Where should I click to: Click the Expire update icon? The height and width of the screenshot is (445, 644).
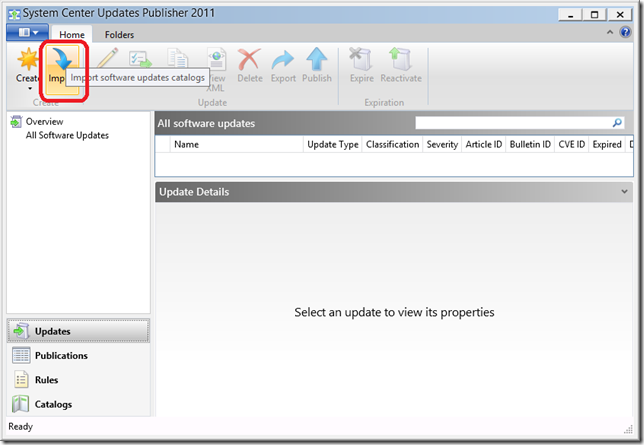pyautogui.click(x=361, y=59)
